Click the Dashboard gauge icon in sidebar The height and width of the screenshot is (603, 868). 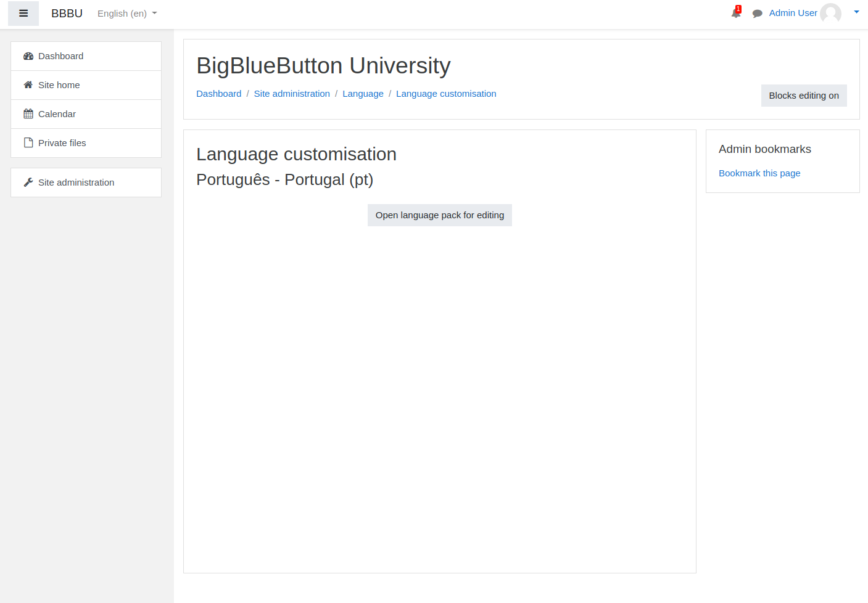click(28, 56)
